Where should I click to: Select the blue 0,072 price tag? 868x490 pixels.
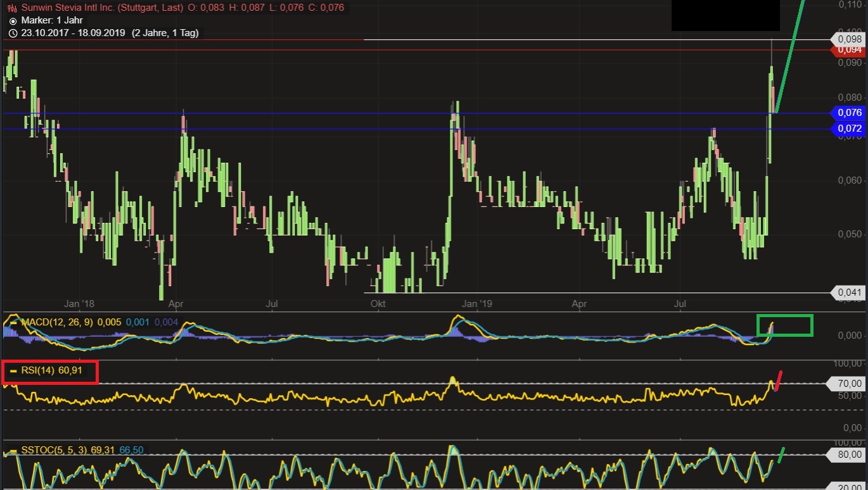tap(849, 129)
